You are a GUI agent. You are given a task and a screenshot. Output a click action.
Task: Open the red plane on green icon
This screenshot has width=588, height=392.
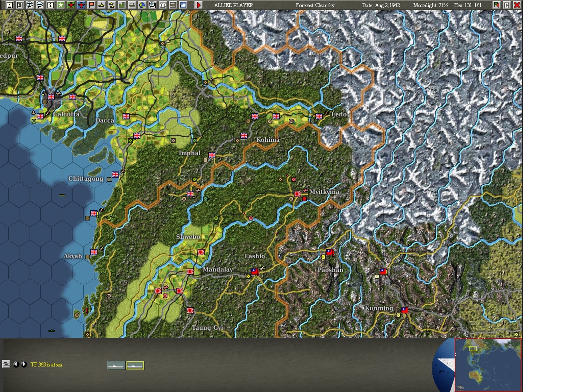coord(71,5)
